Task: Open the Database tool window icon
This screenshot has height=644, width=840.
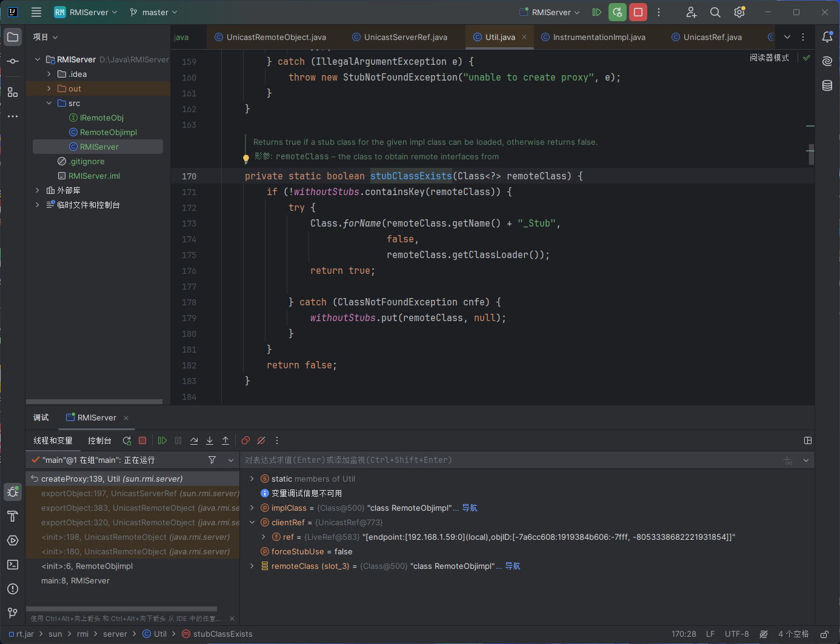Action: click(x=827, y=85)
